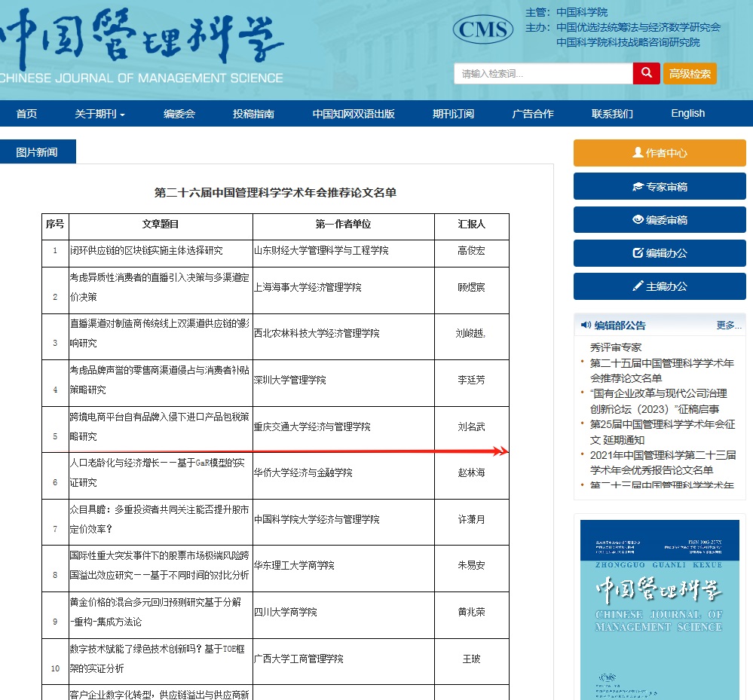Switch to the English site version
753x700 pixels.
click(x=687, y=113)
